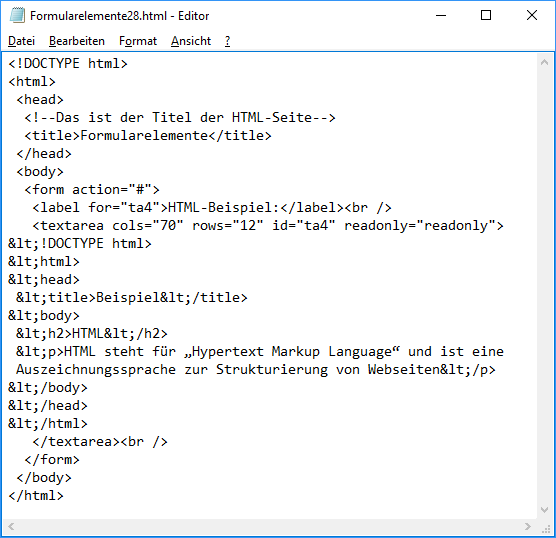Viewport: 556px width, 538px height.
Task: Click the Notepad icon in the title bar
Action: pyautogui.click(x=17, y=16)
